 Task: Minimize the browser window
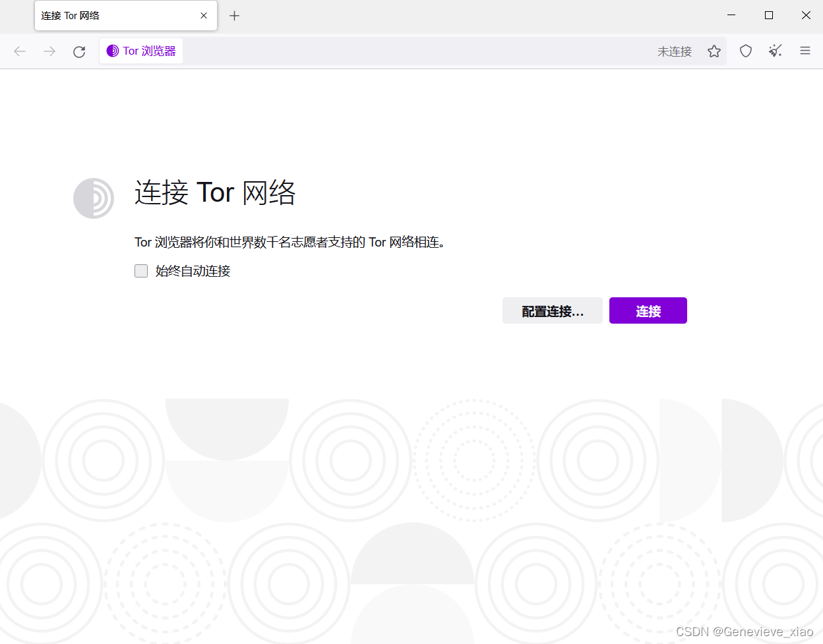click(731, 15)
